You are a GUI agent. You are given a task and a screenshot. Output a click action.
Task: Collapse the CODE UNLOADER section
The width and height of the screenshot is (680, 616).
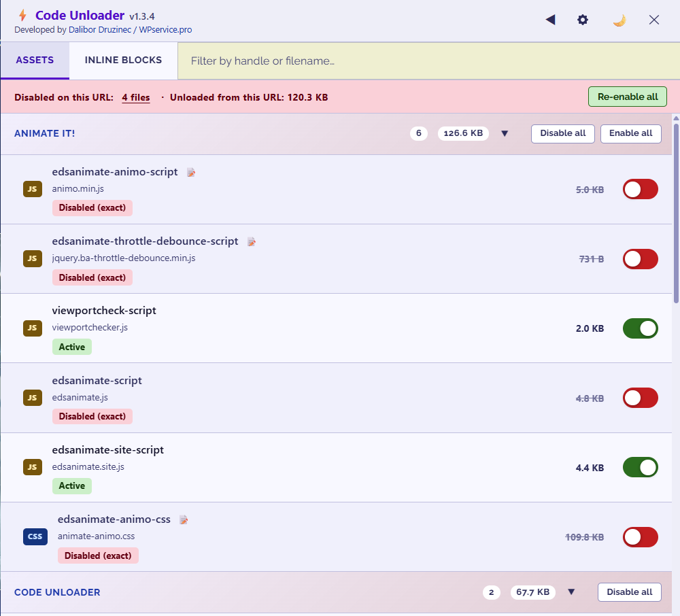click(x=571, y=592)
